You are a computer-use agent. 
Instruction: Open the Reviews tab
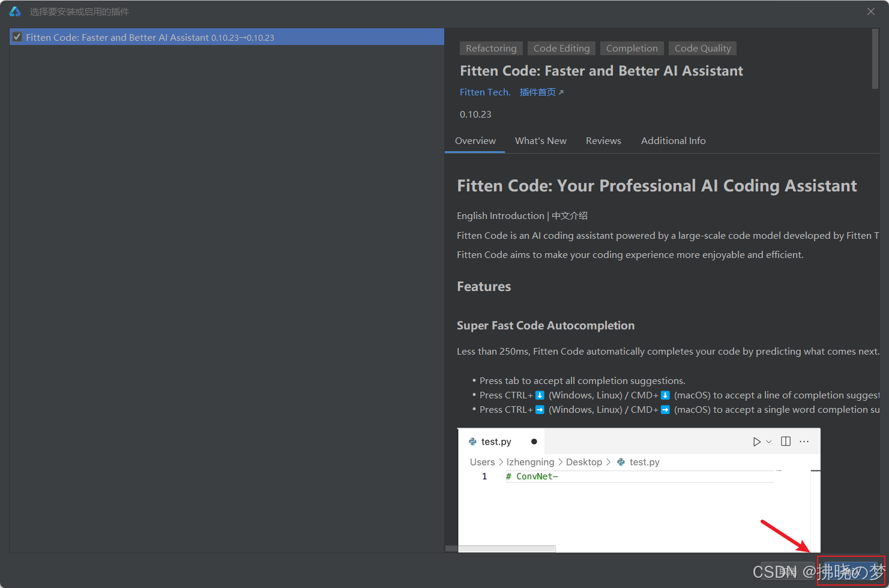[x=603, y=140]
